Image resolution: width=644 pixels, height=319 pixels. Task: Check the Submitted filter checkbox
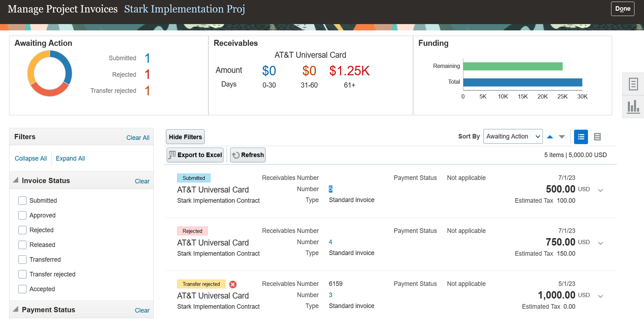click(x=22, y=200)
